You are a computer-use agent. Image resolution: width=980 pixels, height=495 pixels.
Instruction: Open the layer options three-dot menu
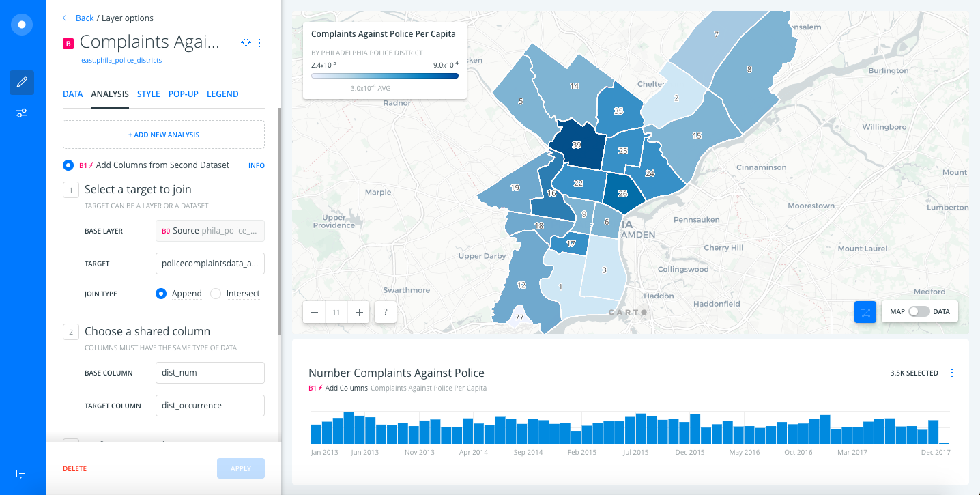[259, 43]
